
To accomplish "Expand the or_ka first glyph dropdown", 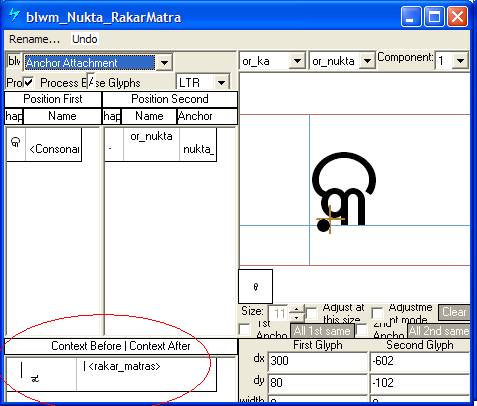I will [297, 61].
